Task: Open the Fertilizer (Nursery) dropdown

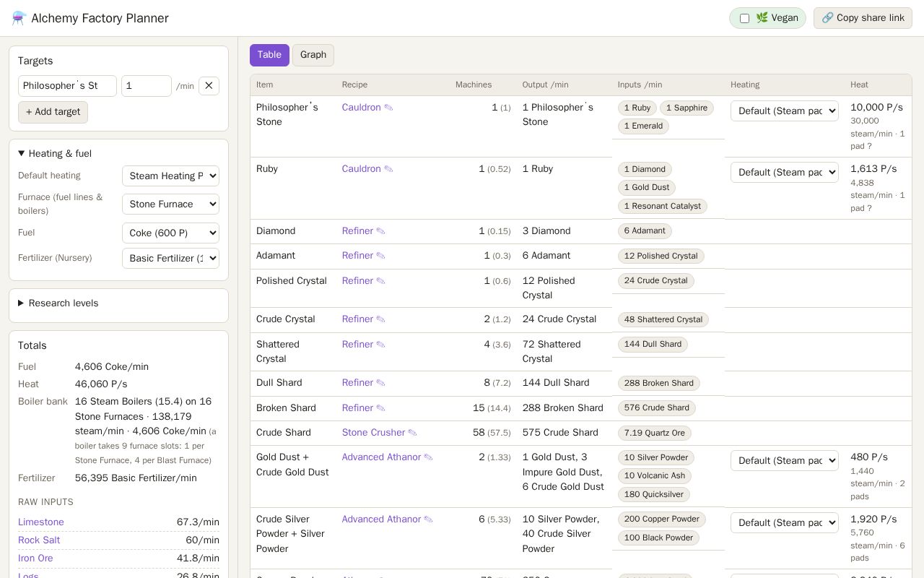Action: tap(170, 258)
